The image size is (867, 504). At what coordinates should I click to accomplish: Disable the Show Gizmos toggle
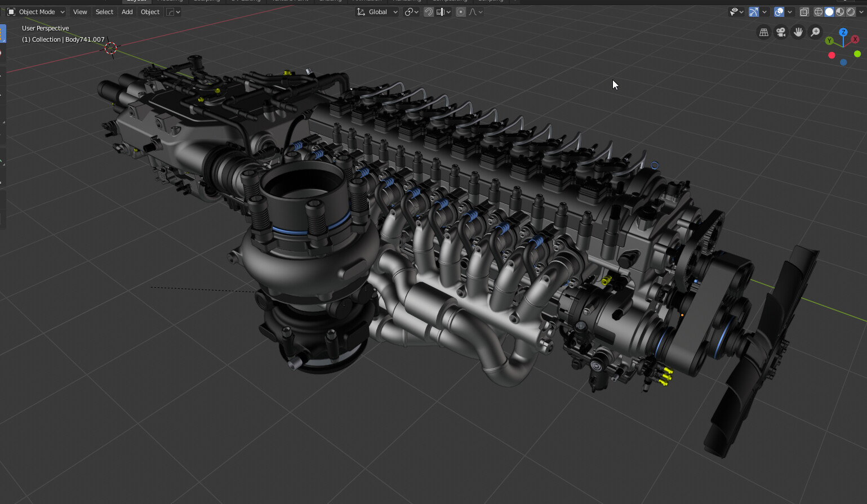[753, 11]
